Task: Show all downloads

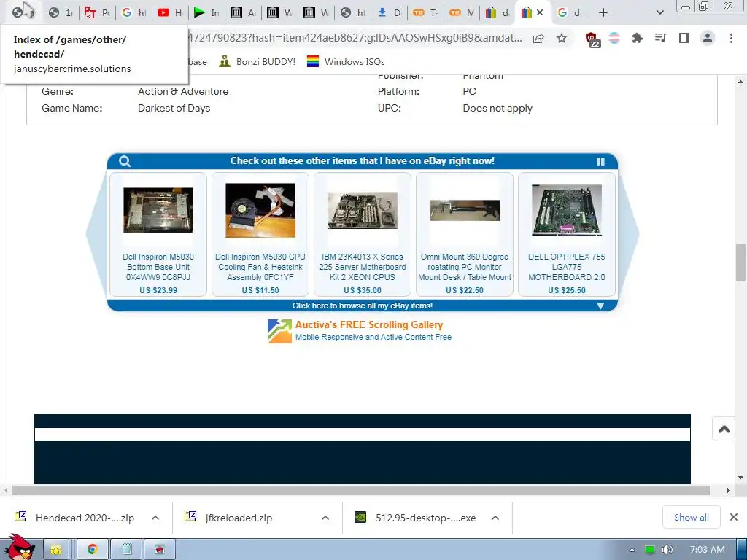Action: 692,518
